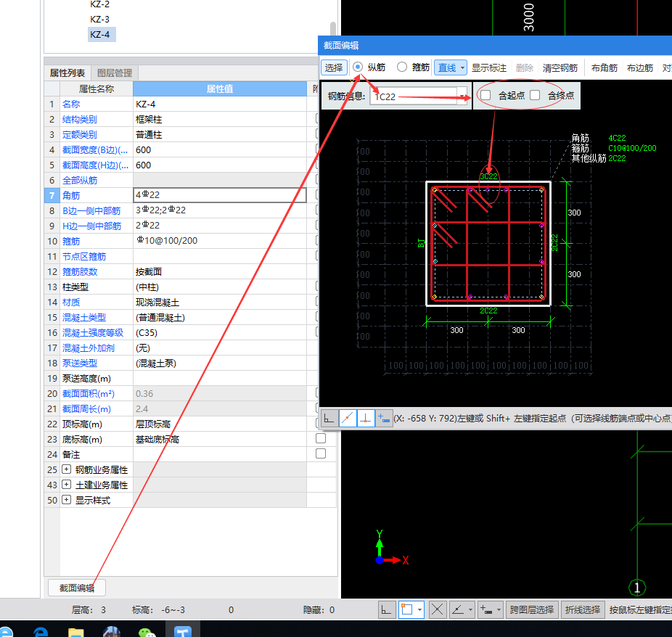Click 材质 value 现浇混凝土
Screen dimensions: 672x637
[x=220, y=302]
